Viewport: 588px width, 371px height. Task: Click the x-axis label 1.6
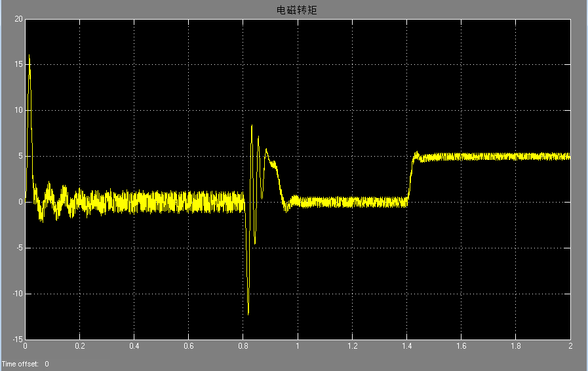[x=461, y=346]
